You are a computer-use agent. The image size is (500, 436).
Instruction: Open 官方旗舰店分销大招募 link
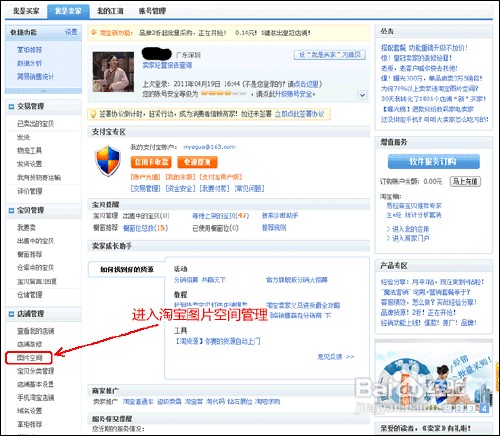coord(297,280)
